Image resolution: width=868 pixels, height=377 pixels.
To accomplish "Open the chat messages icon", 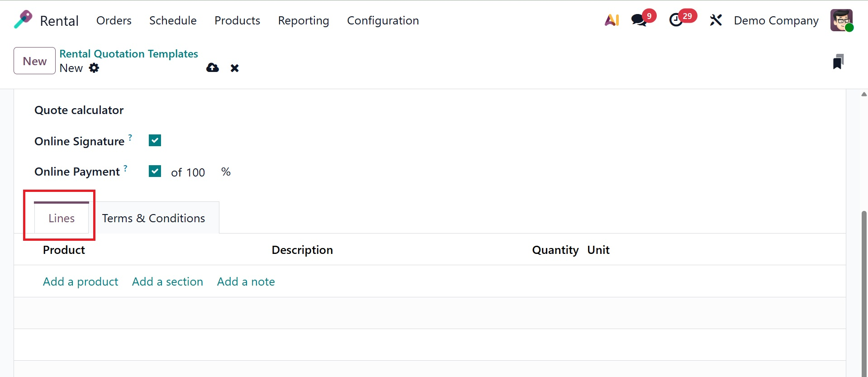I will (639, 20).
